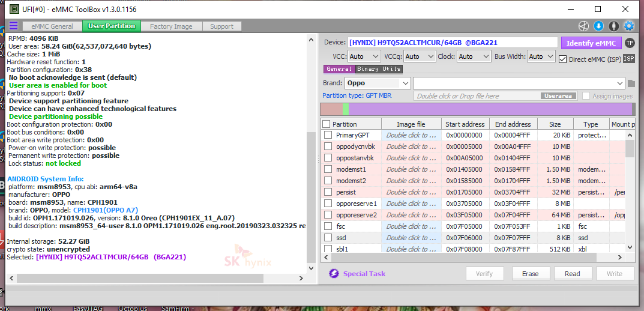Image resolution: width=644 pixels, height=311 pixels.
Task: Check the modemst2 partition checkbox
Action: 328,181
